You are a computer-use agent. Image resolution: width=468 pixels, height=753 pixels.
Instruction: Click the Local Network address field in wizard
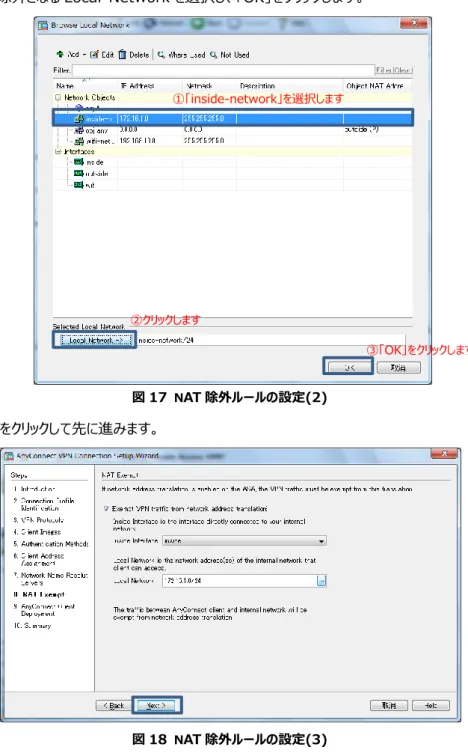coord(240,581)
